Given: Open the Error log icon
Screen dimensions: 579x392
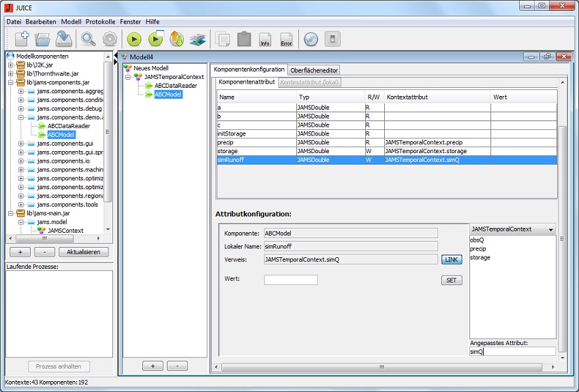Looking at the screenshot, I should 287,39.
